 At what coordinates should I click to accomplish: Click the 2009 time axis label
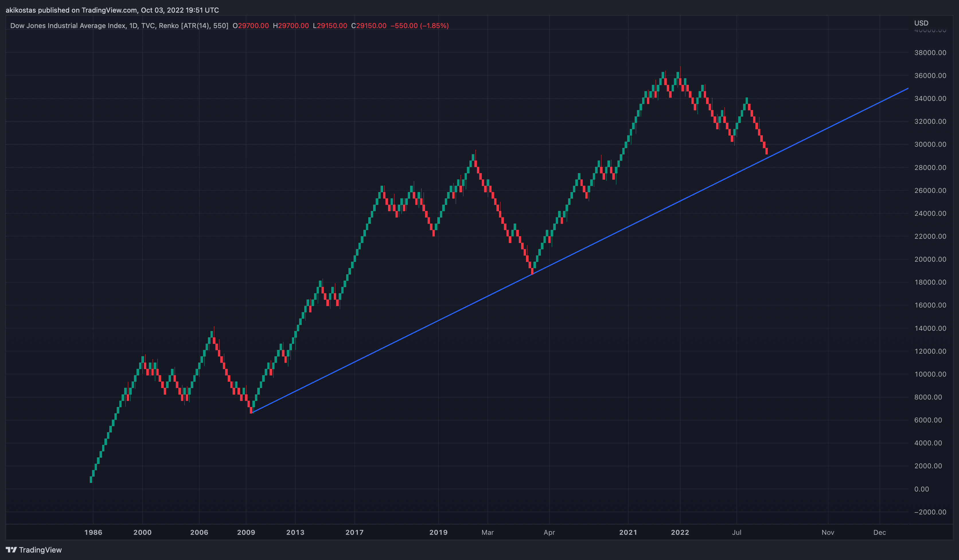[246, 532]
